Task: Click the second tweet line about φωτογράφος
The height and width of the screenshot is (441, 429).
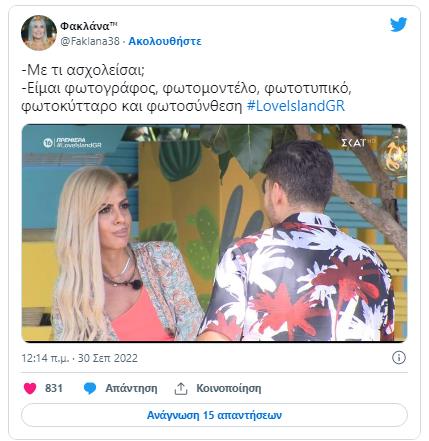Action: [187, 89]
